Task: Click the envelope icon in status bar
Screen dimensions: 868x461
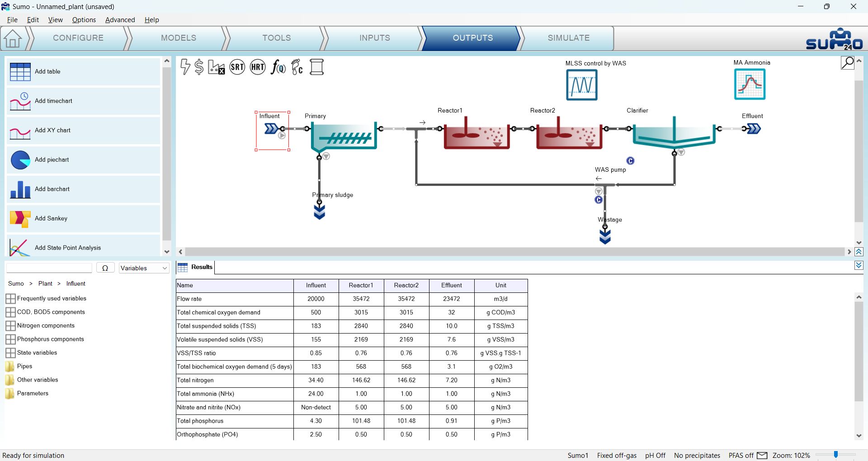Action: pos(762,456)
